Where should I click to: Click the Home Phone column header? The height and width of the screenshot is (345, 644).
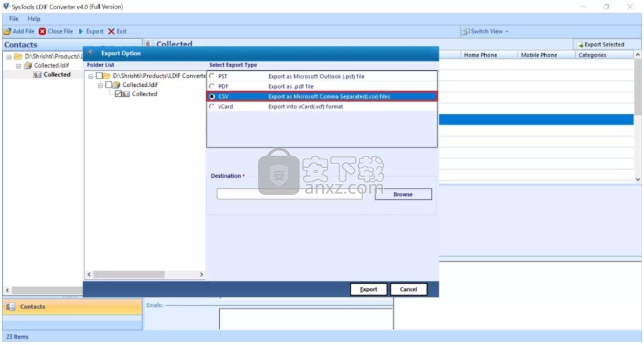coord(480,55)
